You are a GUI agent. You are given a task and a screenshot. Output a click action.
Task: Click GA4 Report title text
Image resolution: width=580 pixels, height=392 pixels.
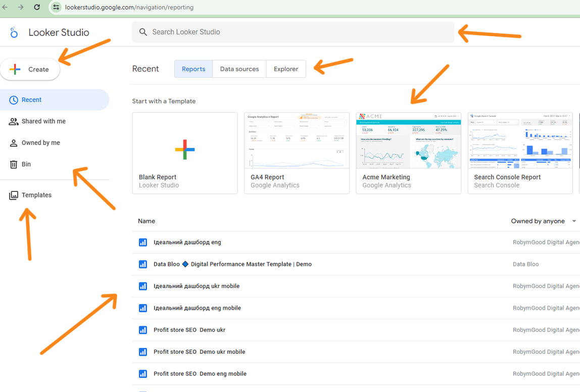[267, 177]
